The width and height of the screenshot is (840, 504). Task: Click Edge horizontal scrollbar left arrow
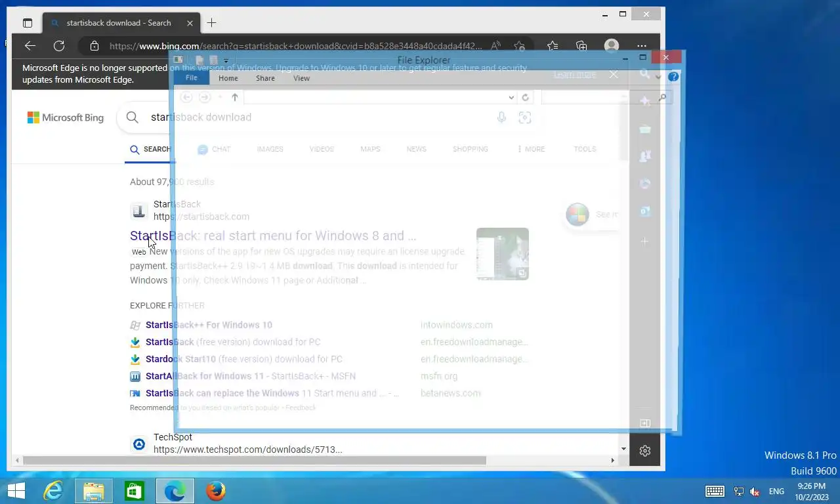(17, 461)
